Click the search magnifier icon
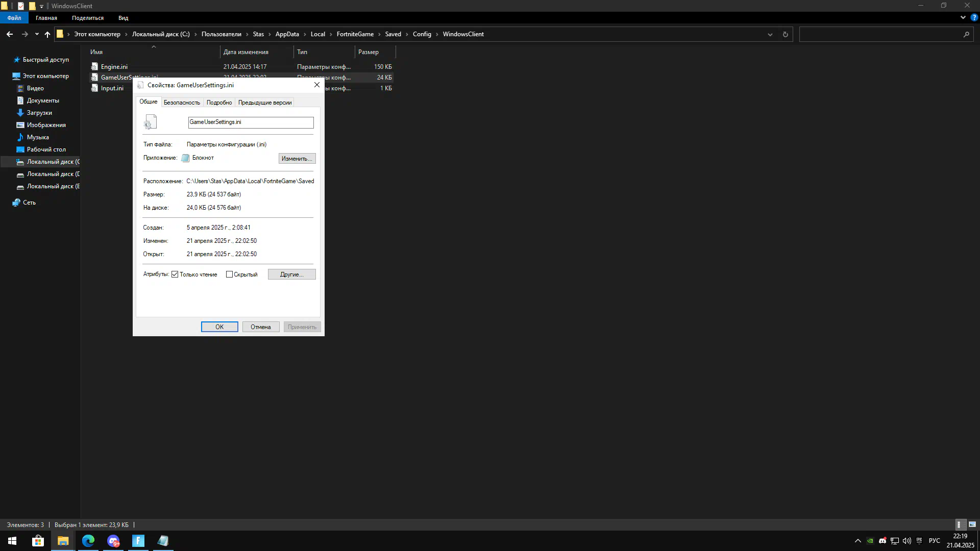Screen dimensions: 980x551 click(x=966, y=34)
